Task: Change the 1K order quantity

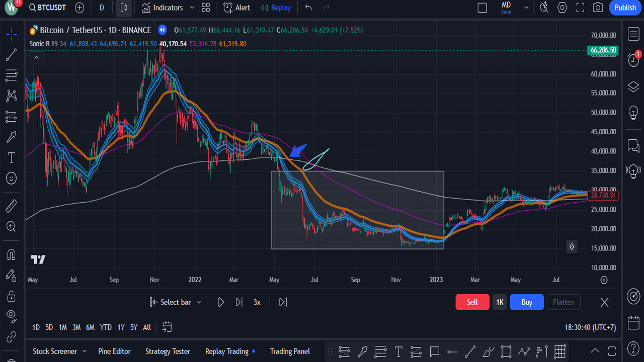Action: tap(500, 302)
